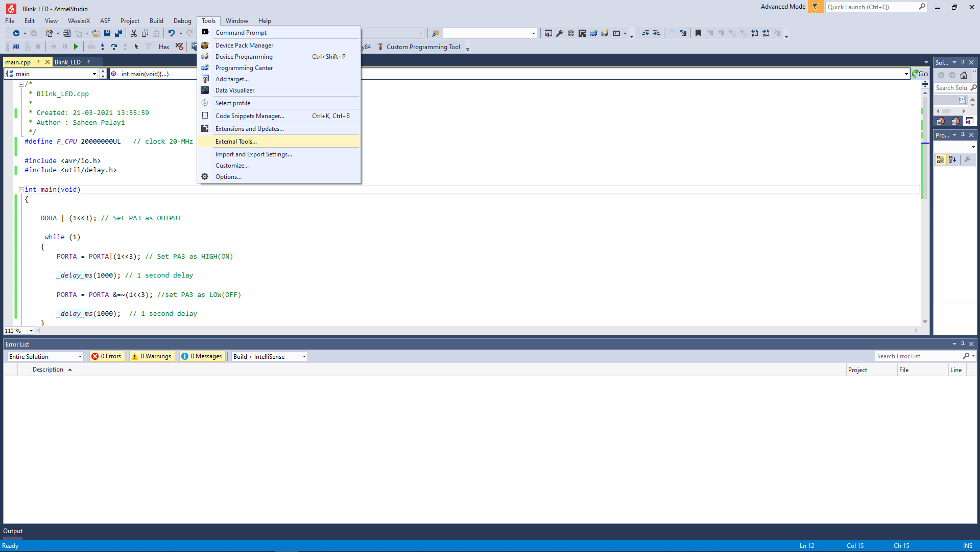Viewport: 980px width, 552px height.
Task: Click the Save All double-floppy icon
Action: (x=118, y=33)
